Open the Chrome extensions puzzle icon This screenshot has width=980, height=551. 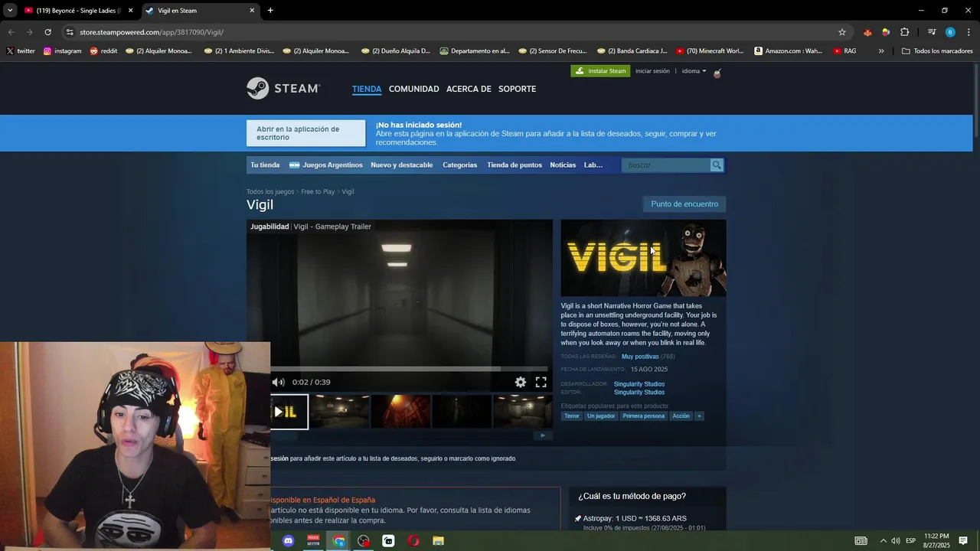coord(905,32)
